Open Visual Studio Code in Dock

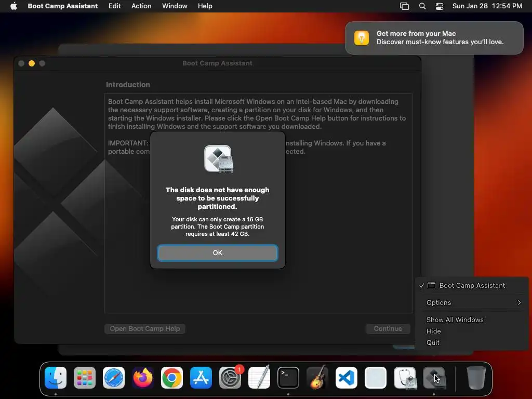347,378
